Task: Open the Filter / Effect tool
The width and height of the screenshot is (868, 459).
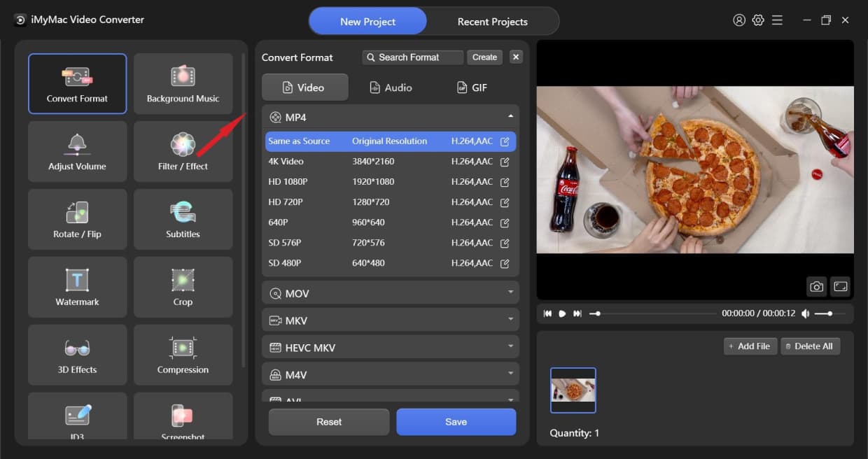Action: click(183, 151)
